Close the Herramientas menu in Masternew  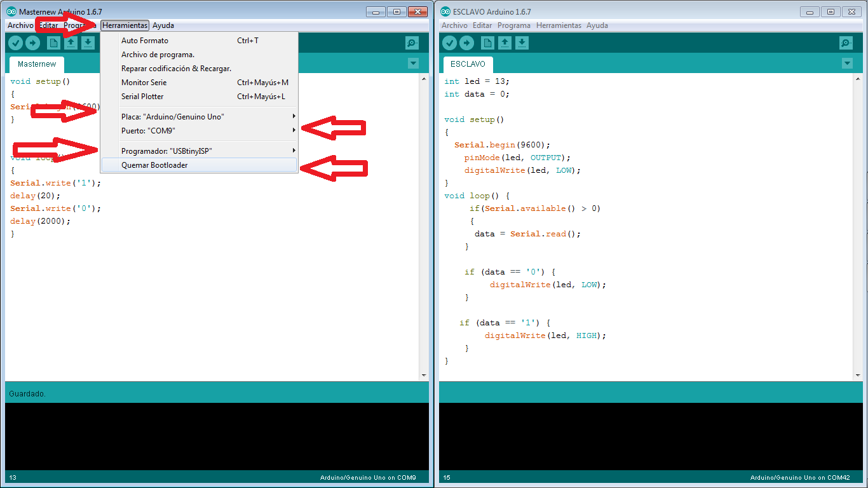tap(125, 25)
